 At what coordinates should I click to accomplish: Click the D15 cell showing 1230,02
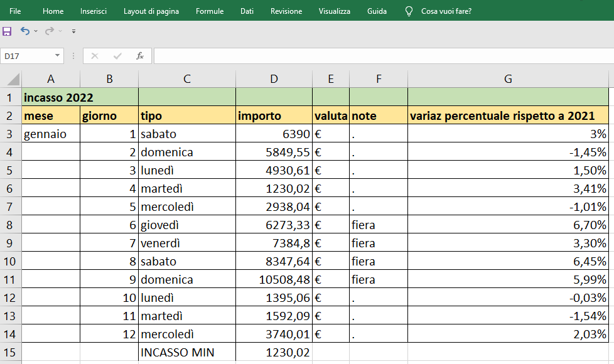[x=274, y=352]
